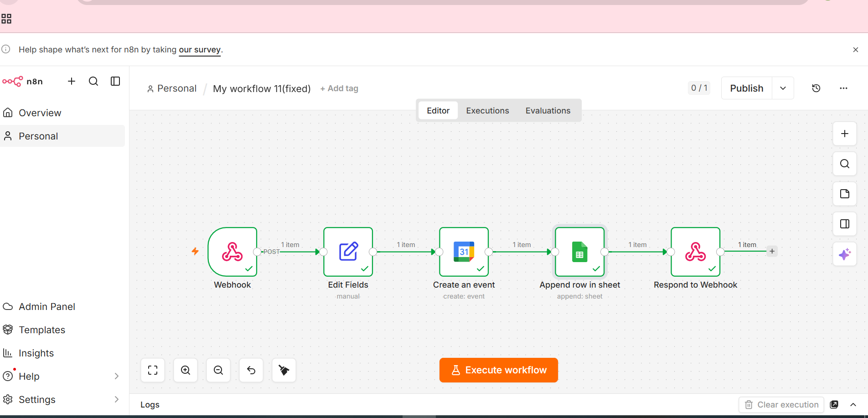Viewport: 868px width, 418px height.
Task: Click the plus icon beside the n8n logo
Action: 72,81
